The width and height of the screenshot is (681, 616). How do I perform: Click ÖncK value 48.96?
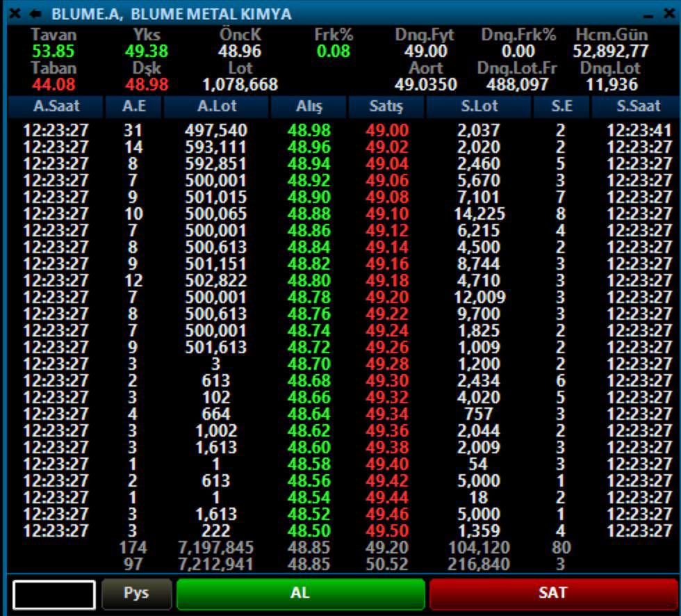pyautogui.click(x=240, y=51)
